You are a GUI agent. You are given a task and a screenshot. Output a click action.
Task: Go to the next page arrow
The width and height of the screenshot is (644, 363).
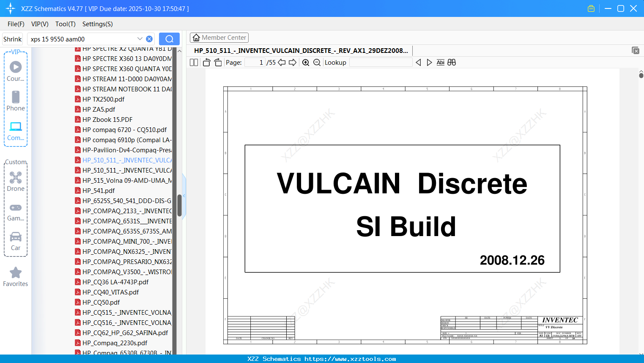pyautogui.click(x=293, y=63)
